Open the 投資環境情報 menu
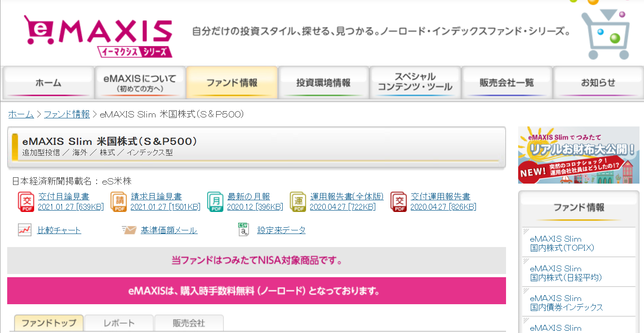The height and width of the screenshot is (333, 644). tap(324, 83)
